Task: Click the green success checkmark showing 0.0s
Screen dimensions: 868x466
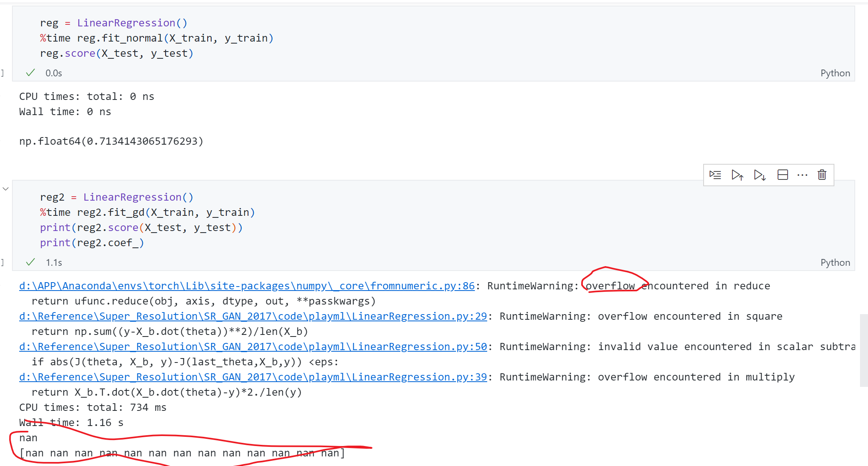Action: pyautogui.click(x=30, y=73)
